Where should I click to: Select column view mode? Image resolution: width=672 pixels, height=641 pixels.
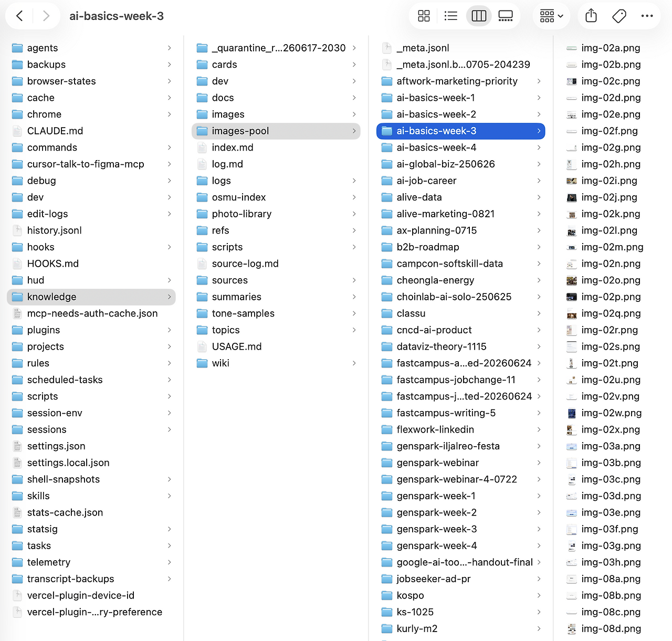[x=479, y=16]
